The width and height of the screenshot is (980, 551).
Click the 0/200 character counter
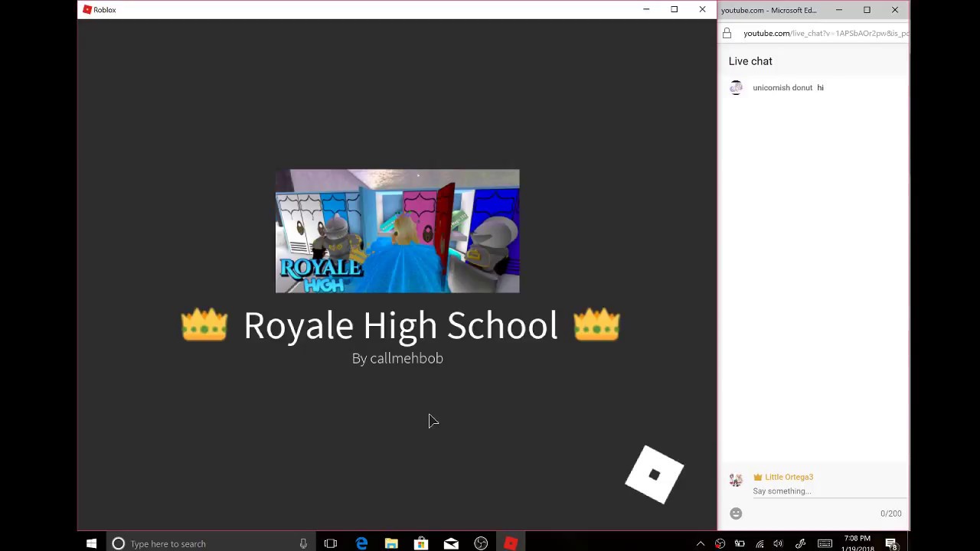pos(890,514)
